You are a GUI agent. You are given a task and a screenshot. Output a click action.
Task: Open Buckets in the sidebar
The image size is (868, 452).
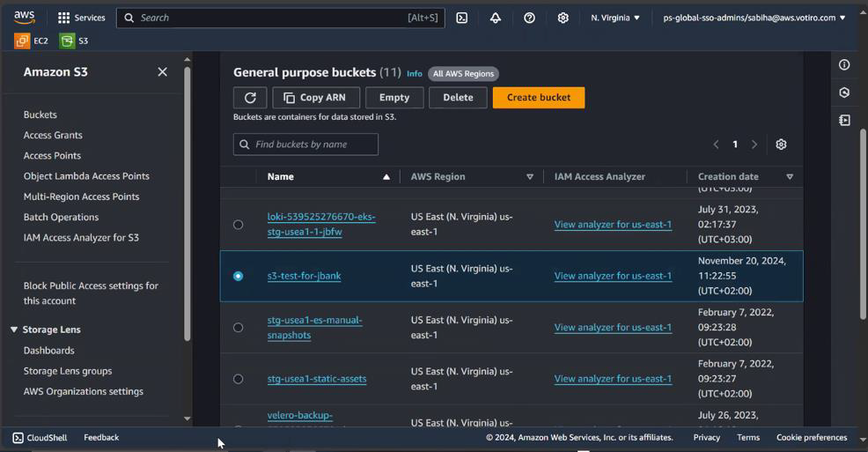click(40, 115)
